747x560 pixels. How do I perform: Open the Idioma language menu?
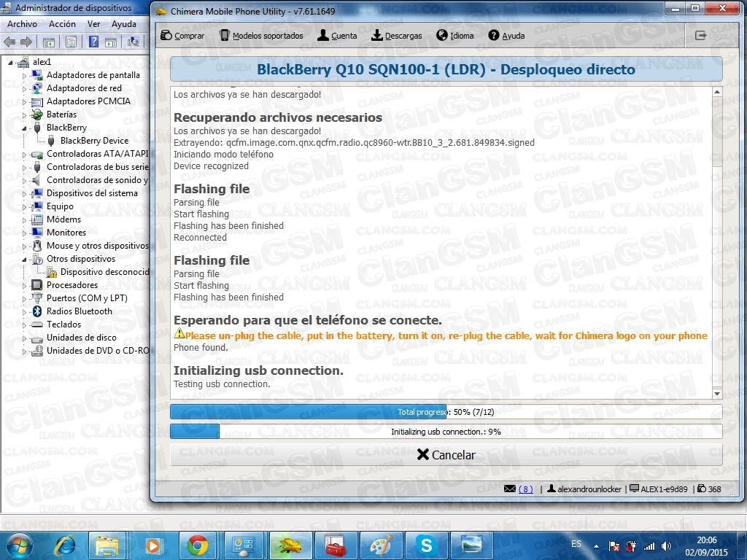(x=455, y=36)
